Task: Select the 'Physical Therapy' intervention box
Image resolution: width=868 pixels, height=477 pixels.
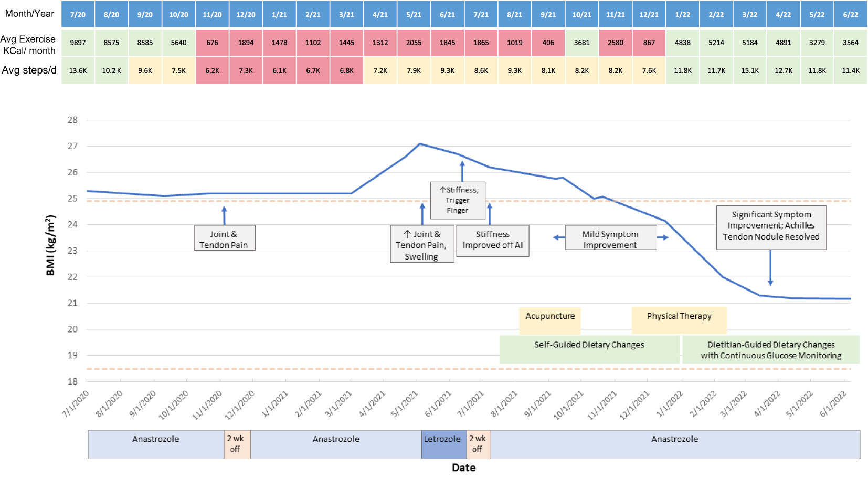Action: pos(679,320)
